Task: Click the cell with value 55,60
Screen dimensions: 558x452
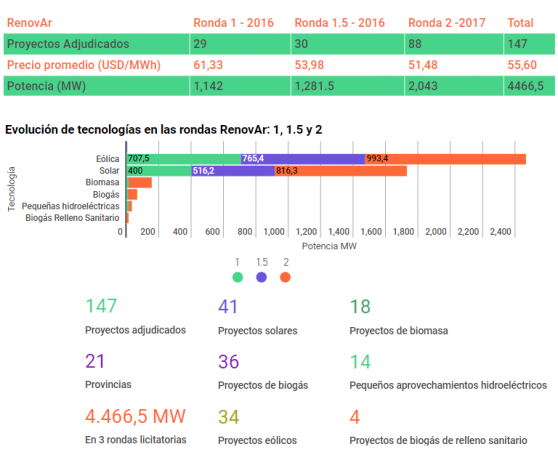Action: (522, 65)
